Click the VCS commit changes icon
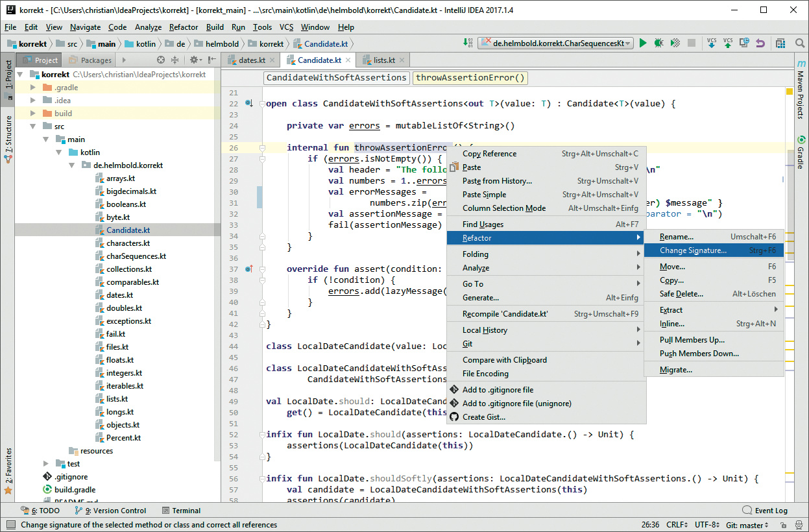 pyautogui.click(x=728, y=43)
